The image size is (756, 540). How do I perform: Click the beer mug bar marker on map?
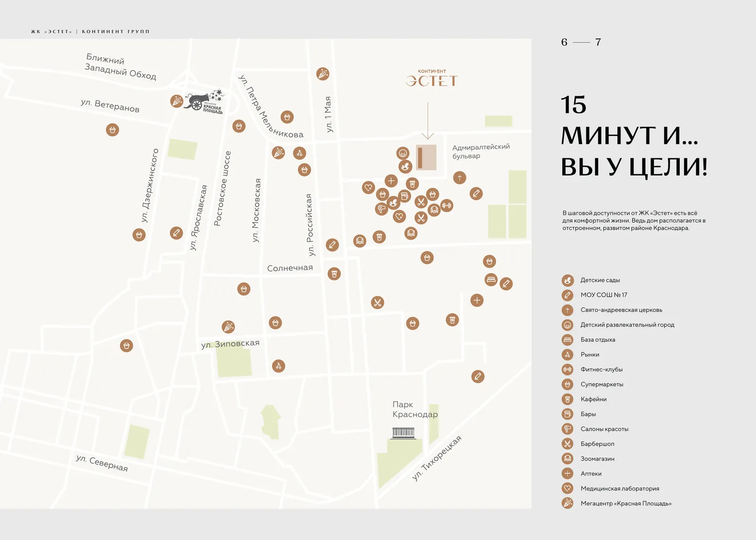point(404,196)
